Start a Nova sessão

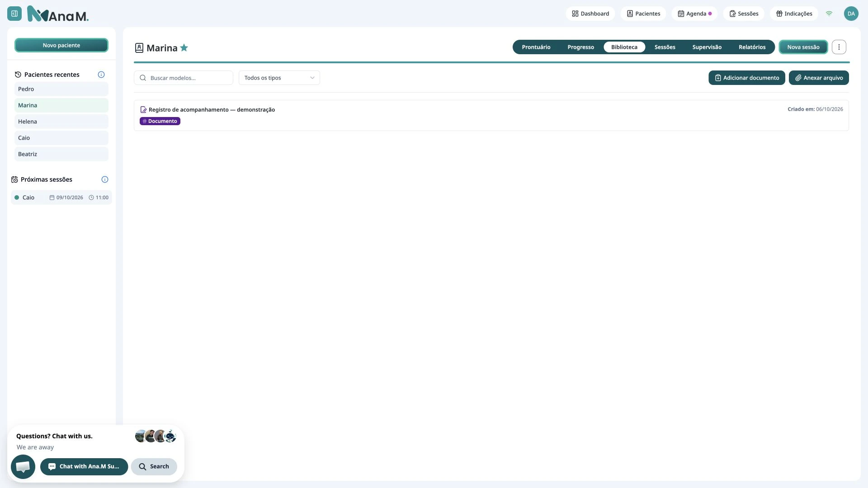(803, 47)
